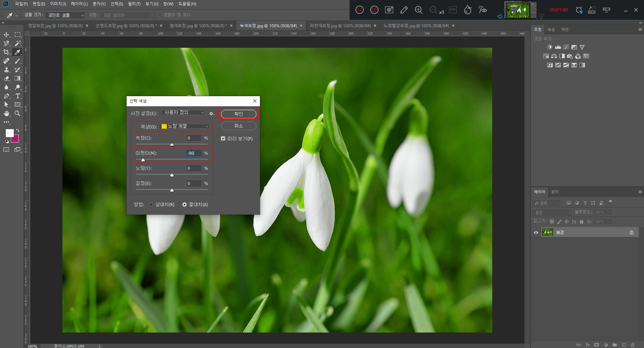Add Color Balance adjustment

click(554, 56)
